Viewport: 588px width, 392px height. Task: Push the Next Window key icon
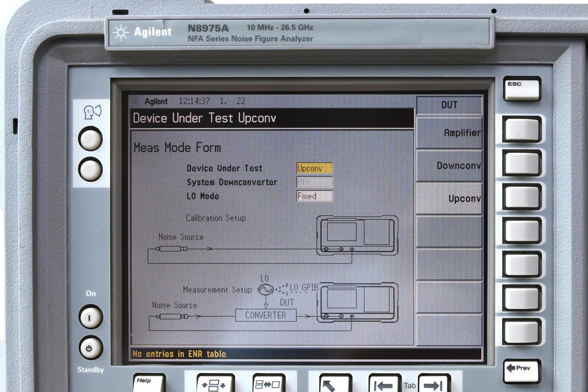[215, 384]
